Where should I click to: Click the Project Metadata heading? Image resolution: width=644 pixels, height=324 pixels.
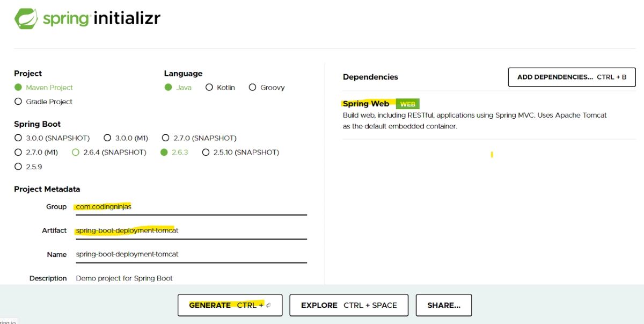[47, 189]
